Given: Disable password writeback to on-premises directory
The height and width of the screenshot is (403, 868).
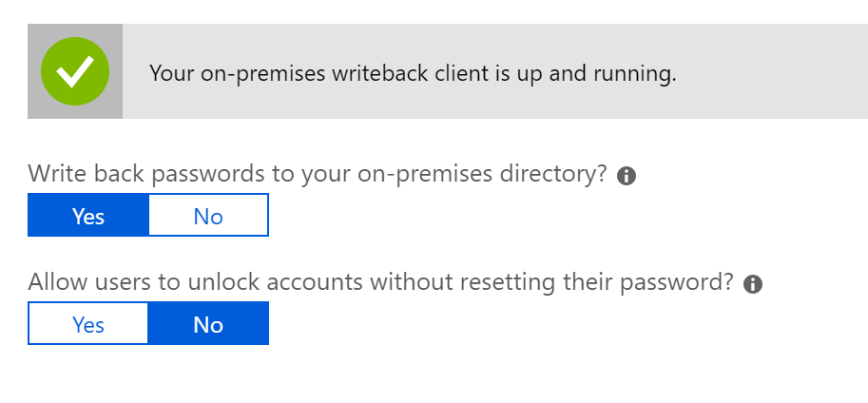Looking at the screenshot, I should [x=208, y=215].
